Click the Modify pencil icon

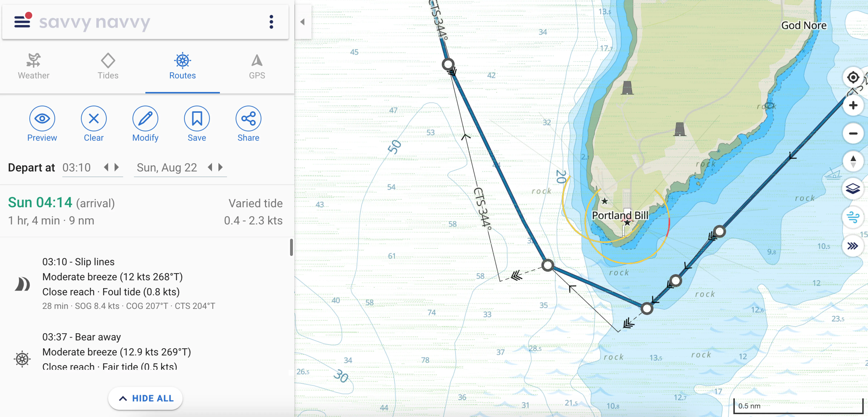(x=145, y=118)
